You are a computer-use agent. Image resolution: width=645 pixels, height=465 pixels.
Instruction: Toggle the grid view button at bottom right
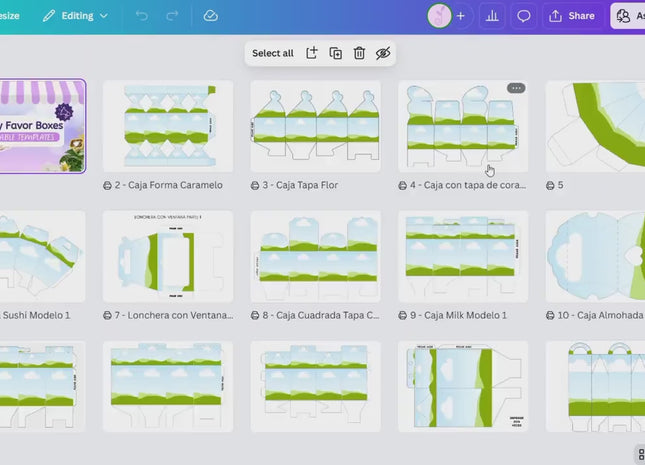click(640, 454)
